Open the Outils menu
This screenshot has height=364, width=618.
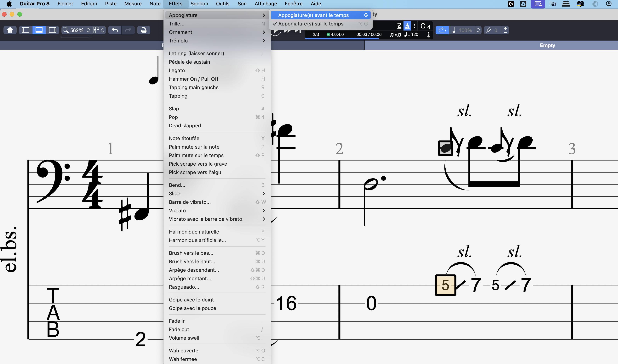[x=222, y=4]
